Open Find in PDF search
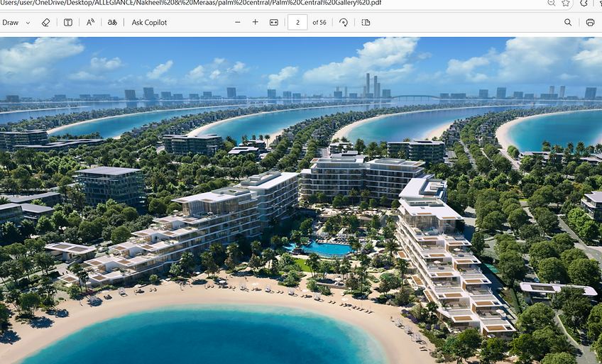Viewport: 602px width, 364px height. 568,22
